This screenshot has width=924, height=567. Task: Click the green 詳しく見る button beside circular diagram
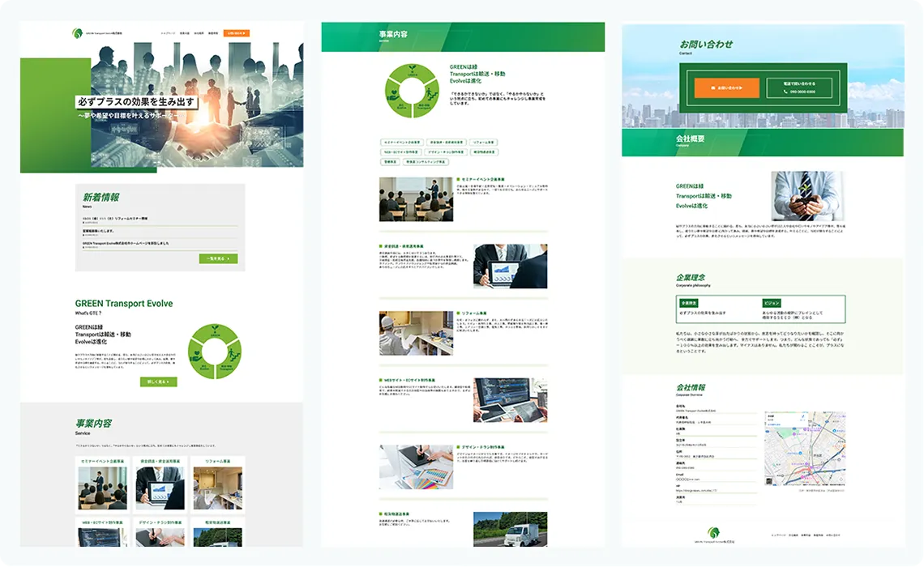point(159,382)
